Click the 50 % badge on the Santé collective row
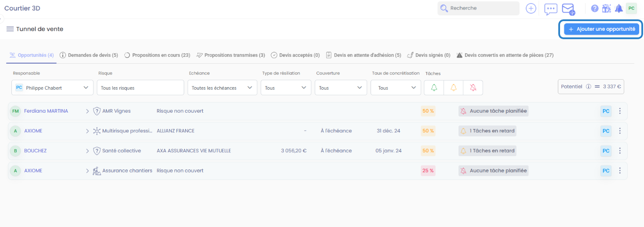The image size is (644, 227). coord(428,151)
